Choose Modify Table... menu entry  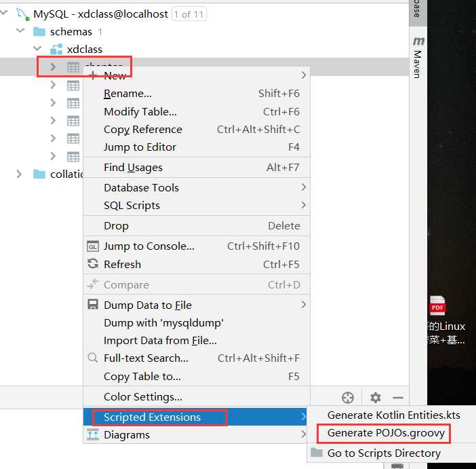point(196,111)
